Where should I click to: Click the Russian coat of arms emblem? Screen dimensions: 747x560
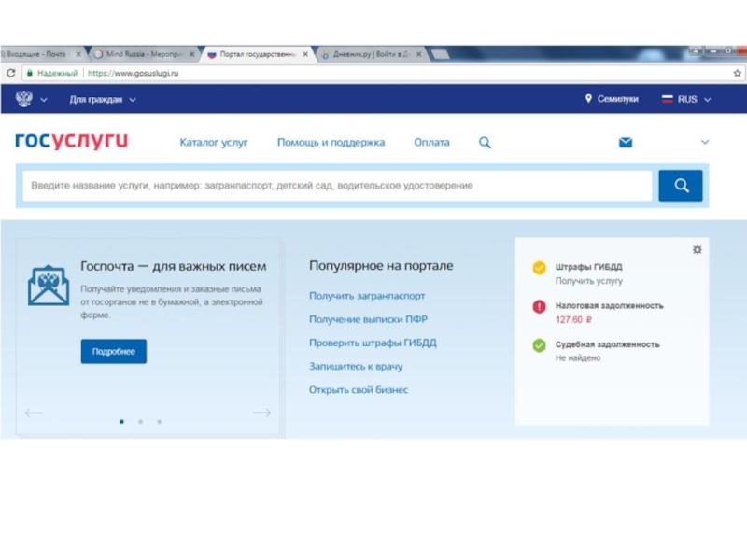pyautogui.click(x=23, y=99)
